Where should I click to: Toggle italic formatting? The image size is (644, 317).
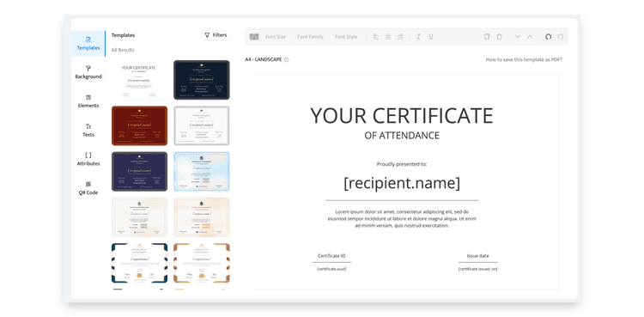tap(418, 37)
